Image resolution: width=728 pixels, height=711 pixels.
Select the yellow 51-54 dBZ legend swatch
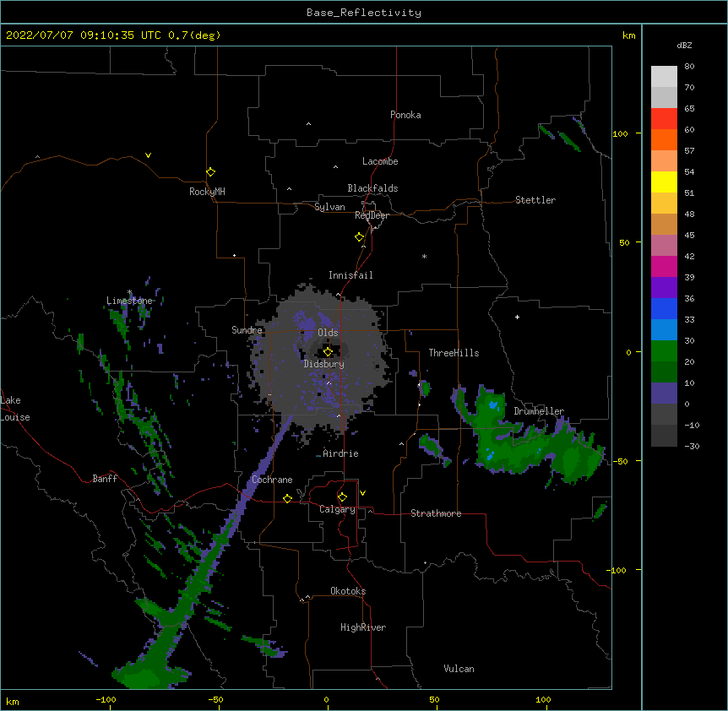[664, 182]
